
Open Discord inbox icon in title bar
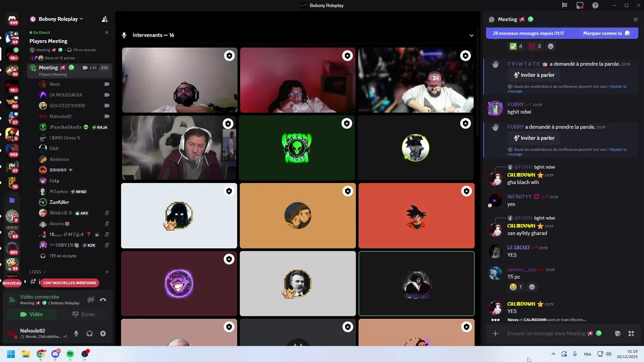pyautogui.click(x=580, y=6)
